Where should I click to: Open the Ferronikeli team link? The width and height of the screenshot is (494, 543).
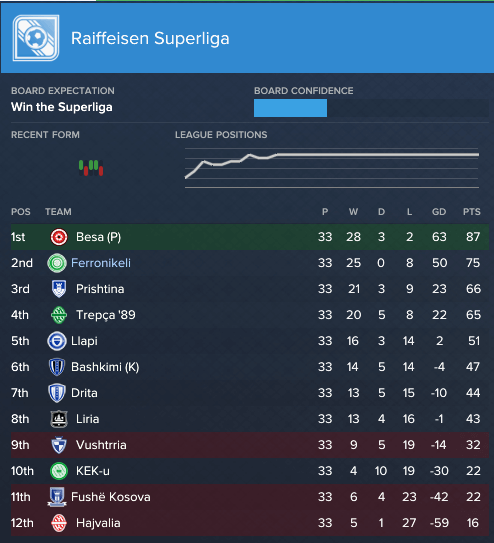pyautogui.click(x=101, y=263)
